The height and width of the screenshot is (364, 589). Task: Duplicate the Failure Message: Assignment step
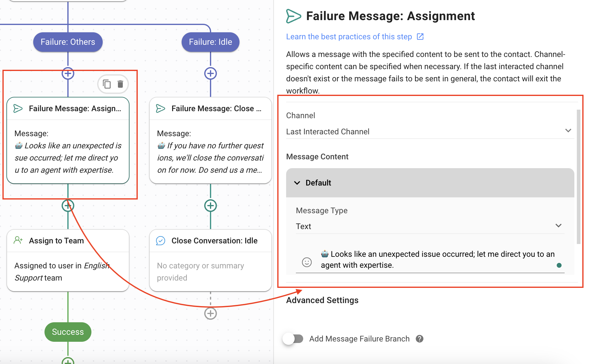pos(107,84)
